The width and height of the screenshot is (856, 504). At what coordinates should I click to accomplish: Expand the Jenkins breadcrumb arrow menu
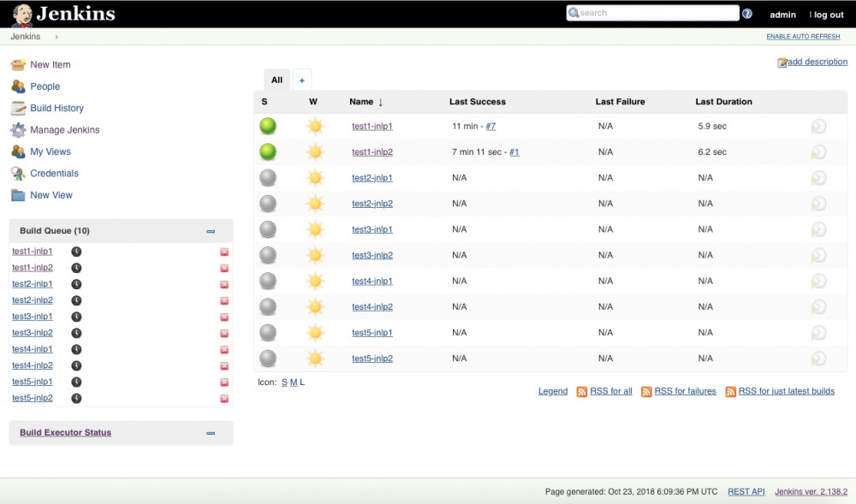click(56, 37)
